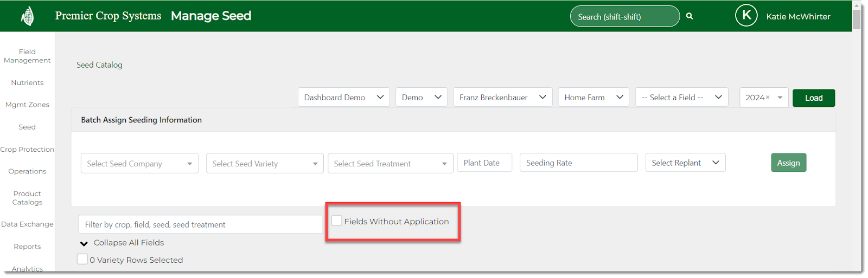Toggle the Variety Rows Selected checkbox
Screen dimensions: 868x278
[82, 259]
